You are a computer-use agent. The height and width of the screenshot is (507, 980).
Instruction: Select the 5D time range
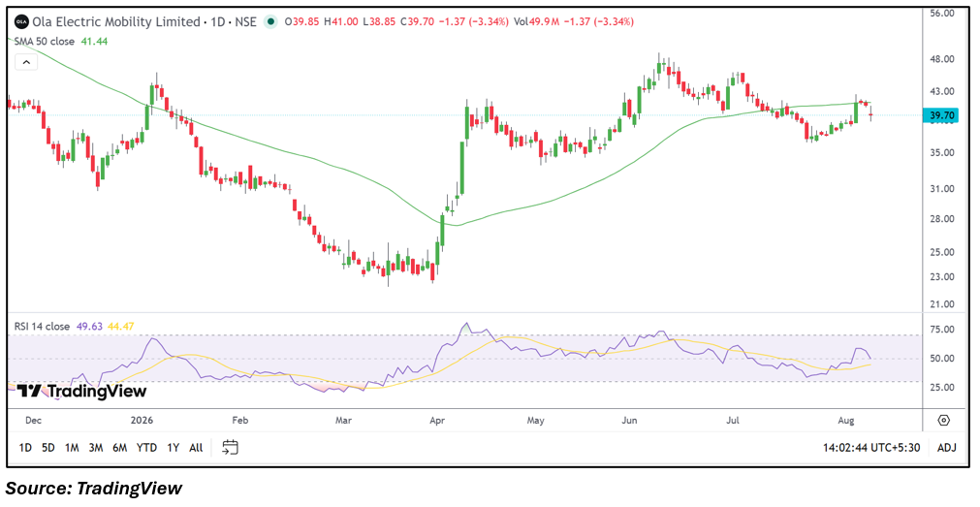48,448
